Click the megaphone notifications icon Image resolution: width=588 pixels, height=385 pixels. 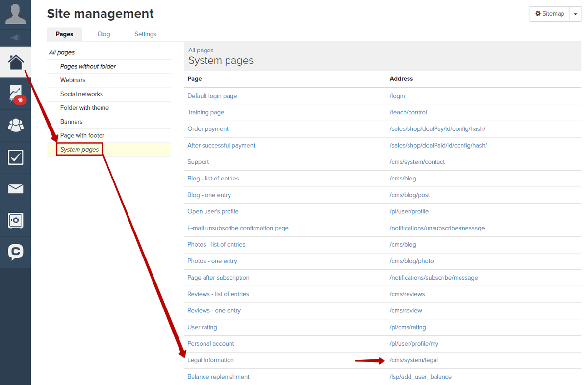[15, 37]
